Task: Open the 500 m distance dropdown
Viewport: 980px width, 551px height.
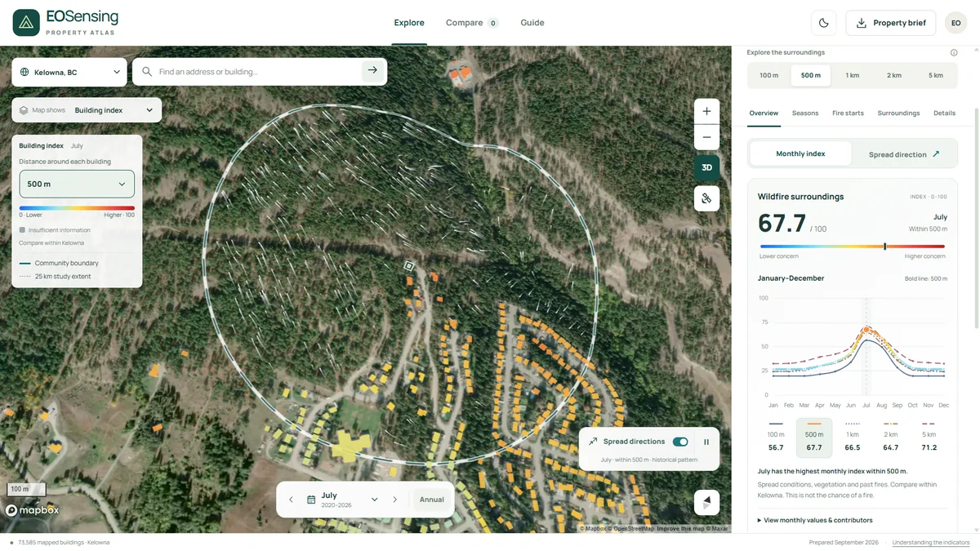Action: click(77, 184)
